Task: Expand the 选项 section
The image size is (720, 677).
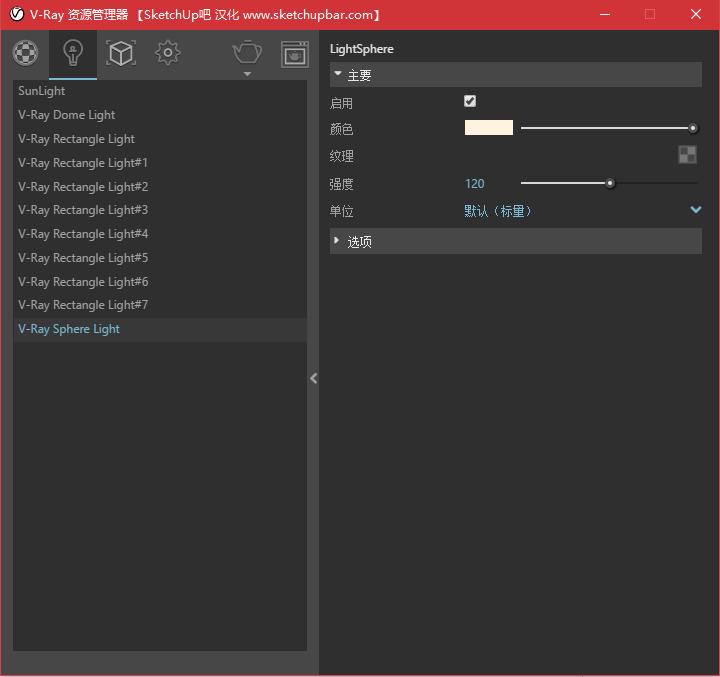Action: (516, 242)
